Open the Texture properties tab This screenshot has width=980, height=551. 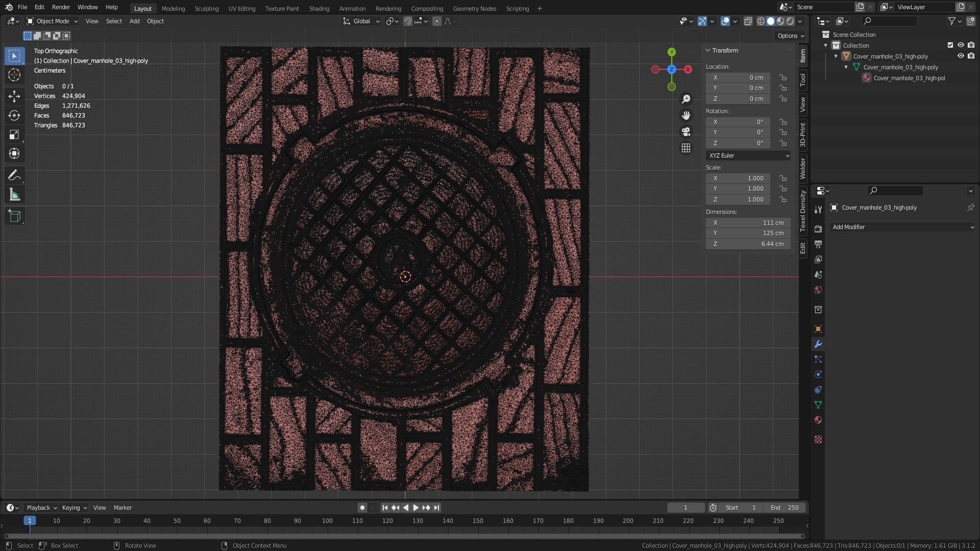click(x=818, y=439)
